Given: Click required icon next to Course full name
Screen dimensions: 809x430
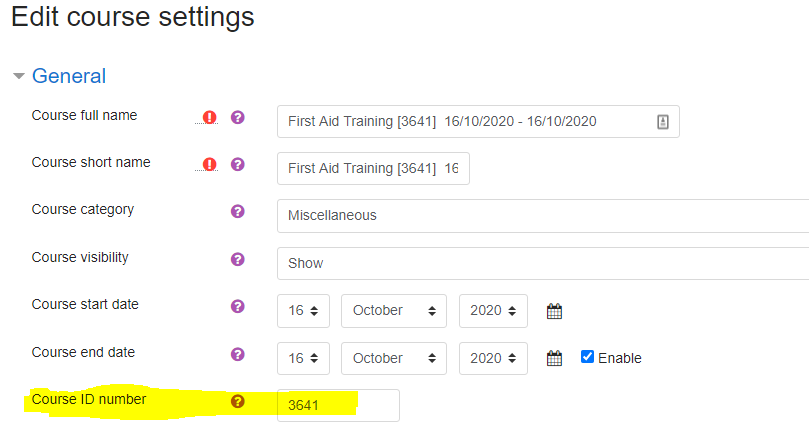Looking at the screenshot, I should [x=209, y=118].
